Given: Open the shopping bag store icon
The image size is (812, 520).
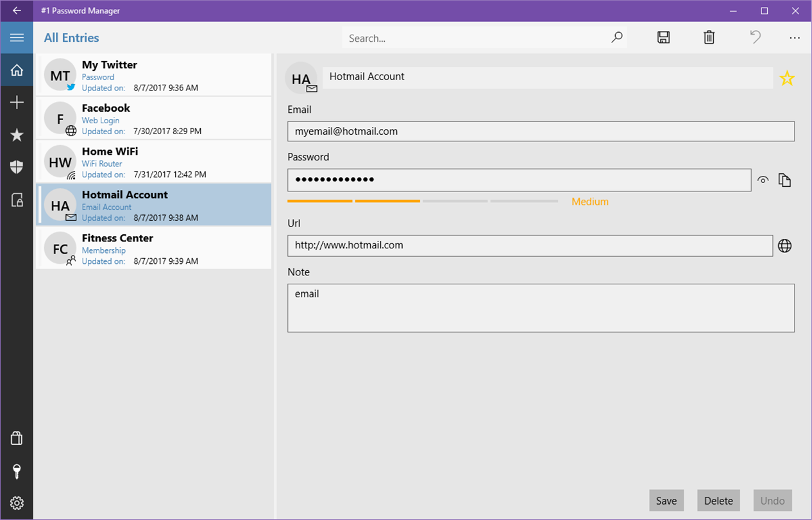Looking at the screenshot, I should point(17,438).
